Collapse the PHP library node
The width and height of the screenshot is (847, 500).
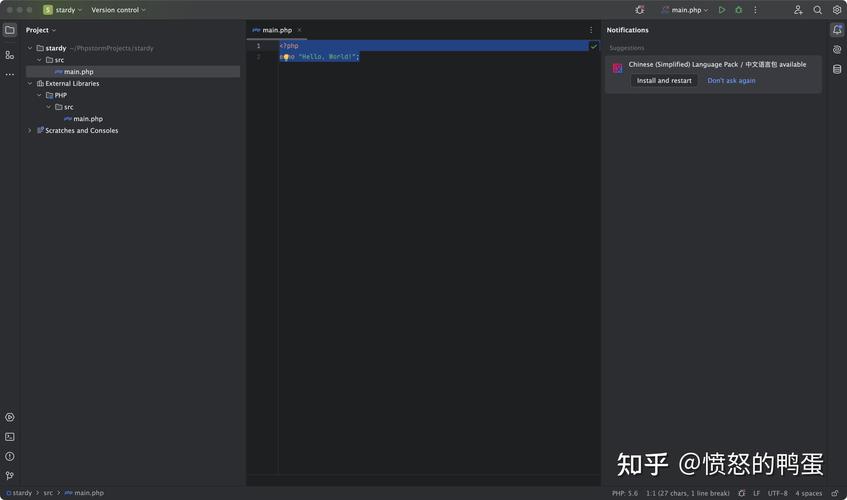39,95
